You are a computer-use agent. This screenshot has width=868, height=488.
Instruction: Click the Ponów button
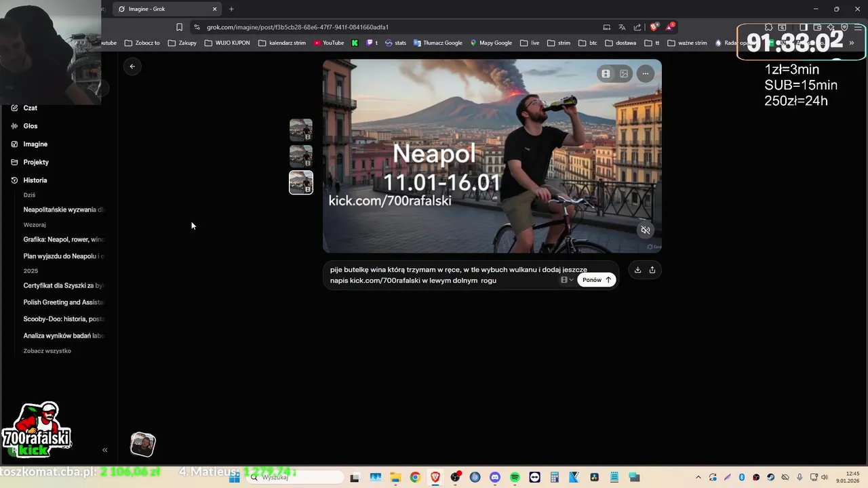pyautogui.click(x=597, y=280)
